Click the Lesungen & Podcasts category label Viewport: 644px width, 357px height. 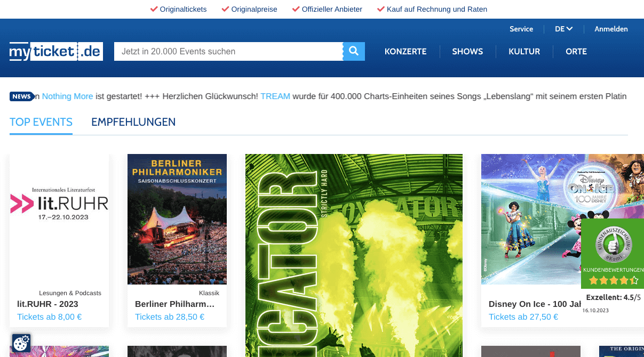[x=70, y=293]
